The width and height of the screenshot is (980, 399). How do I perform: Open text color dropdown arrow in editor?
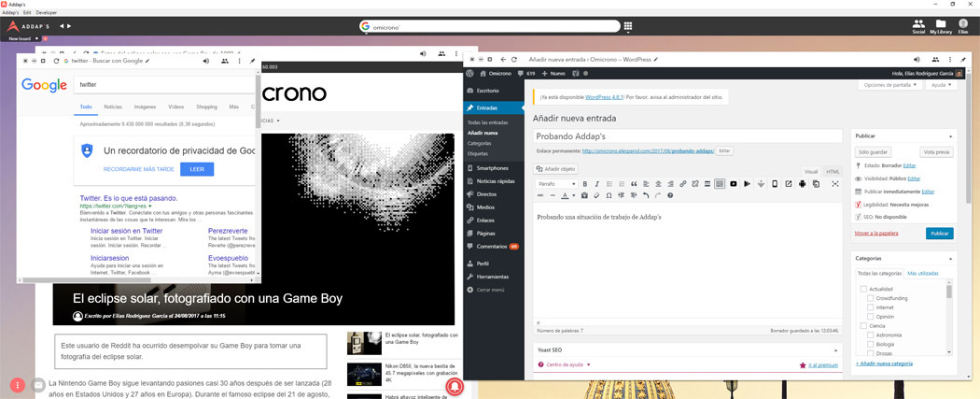pos(574,195)
